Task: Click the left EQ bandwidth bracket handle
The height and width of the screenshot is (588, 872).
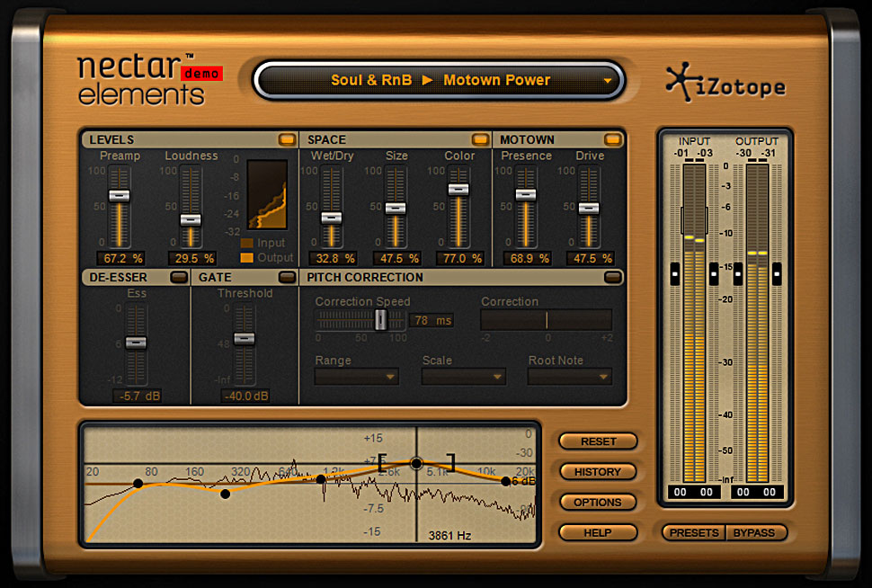Action: pos(382,463)
